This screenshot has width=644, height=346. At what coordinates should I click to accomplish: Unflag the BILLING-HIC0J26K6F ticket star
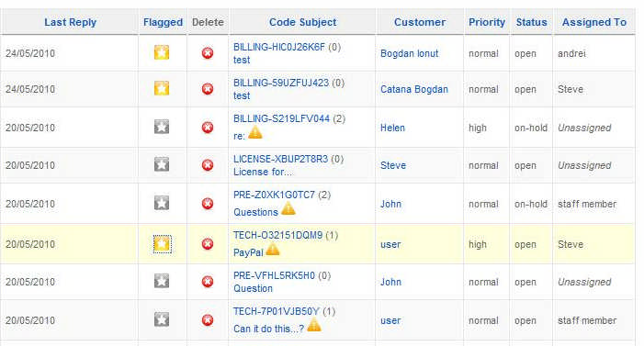[x=162, y=52]
